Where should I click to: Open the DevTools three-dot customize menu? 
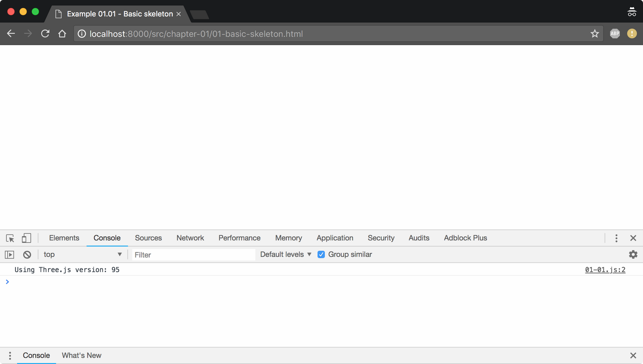point(616,238)
